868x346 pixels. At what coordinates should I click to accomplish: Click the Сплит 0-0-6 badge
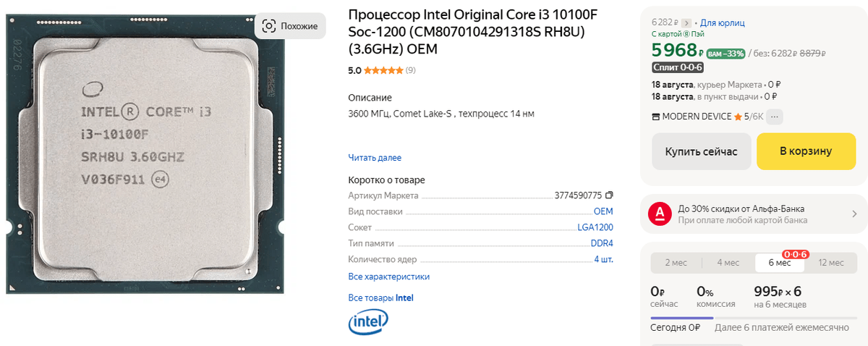[678, 67]
